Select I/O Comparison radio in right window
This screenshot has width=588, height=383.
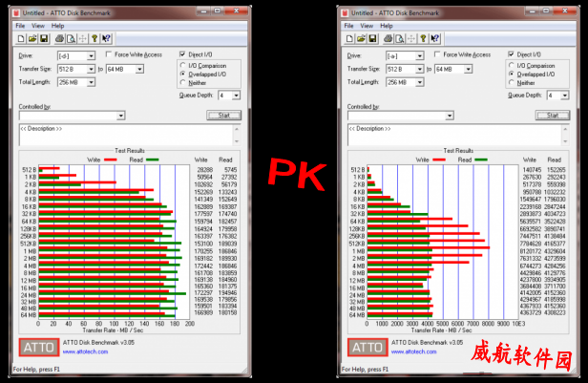pyautogui.click(x=512, y=65)
